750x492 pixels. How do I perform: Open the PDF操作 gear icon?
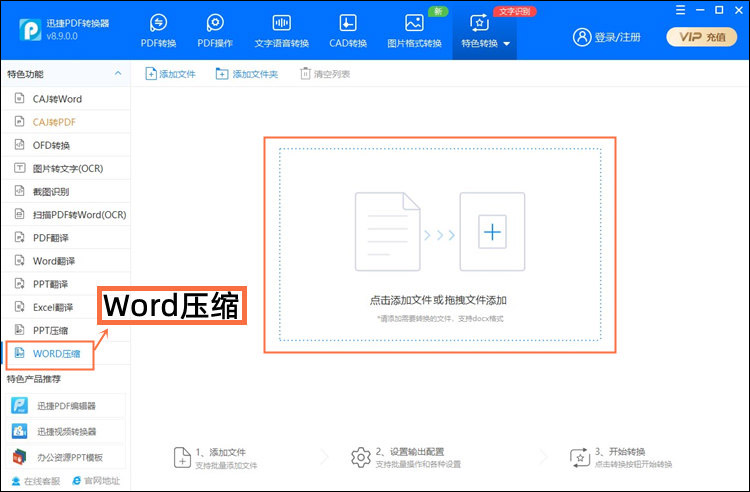click(x=215, y=22)
